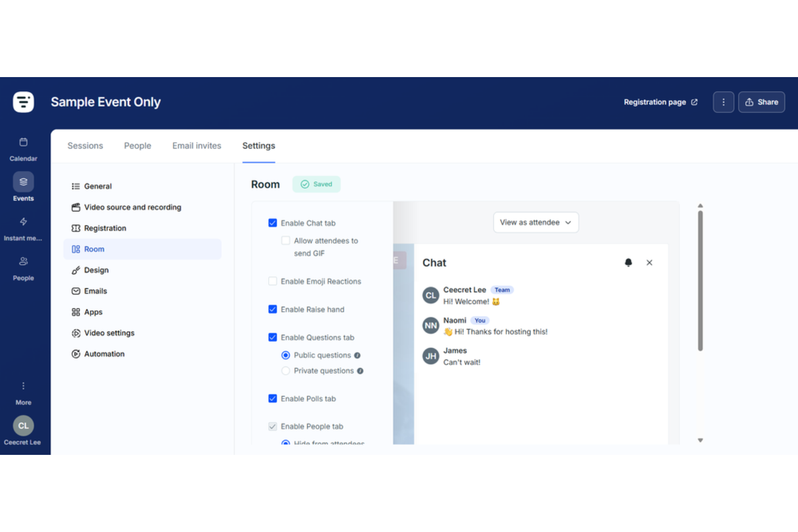
Task: Open the Calendar section in the sidebar
Action: pyautogui.click(x=23, y=147)
